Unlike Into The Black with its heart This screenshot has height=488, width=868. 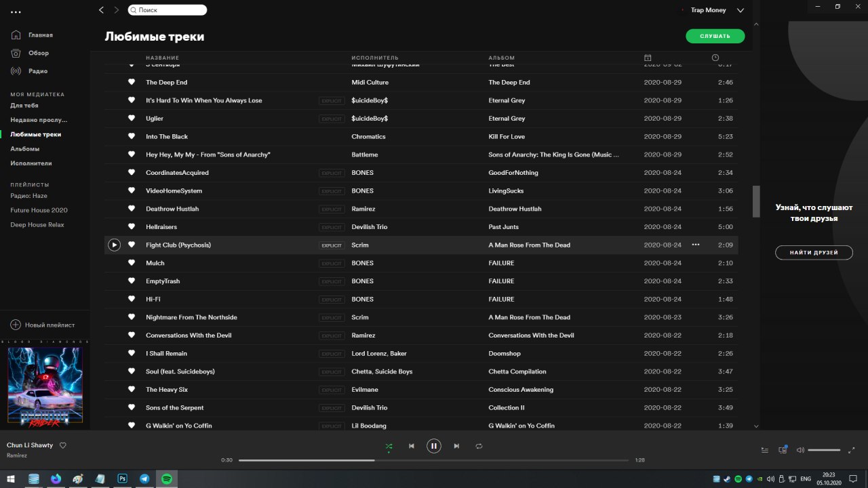(x=132, y=136)
